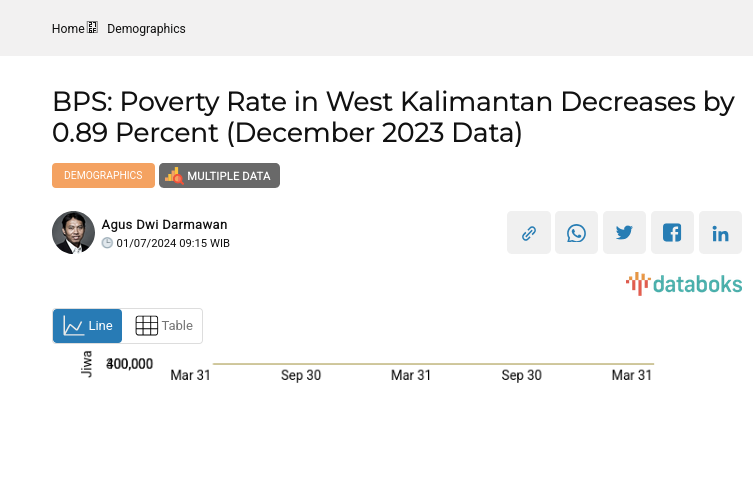753x498 pixels.
Task: Click the 300,000 y-axis tick value
Action: [130, 364]
